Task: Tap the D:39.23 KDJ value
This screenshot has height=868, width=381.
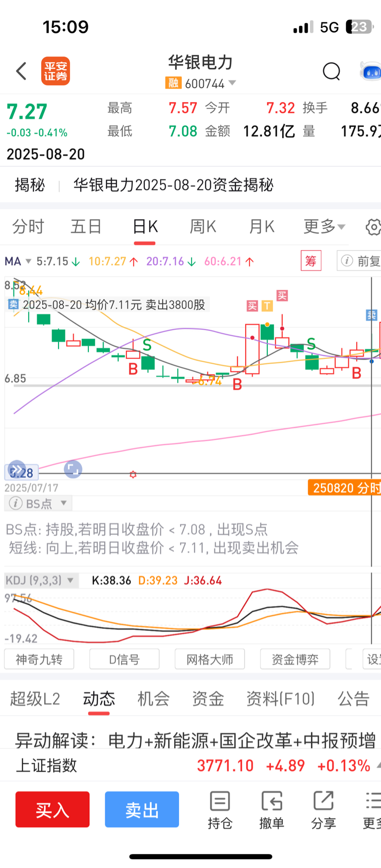Action: pyautogui.click(x=158, y=580)
